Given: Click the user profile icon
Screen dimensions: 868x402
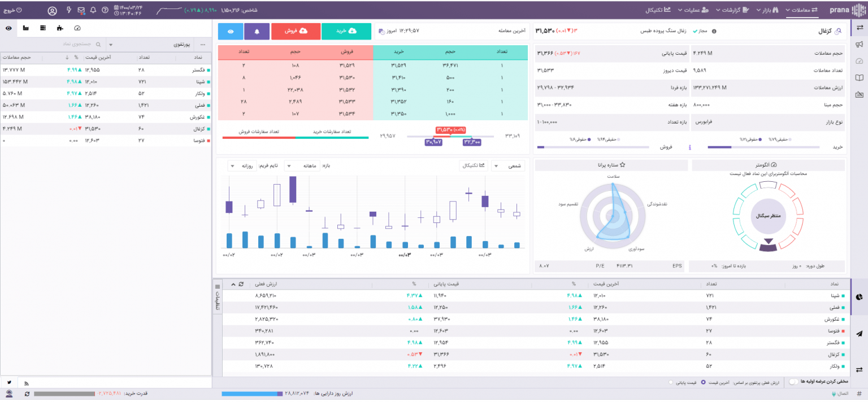Looking at the screenshot, I should [53, 10].
